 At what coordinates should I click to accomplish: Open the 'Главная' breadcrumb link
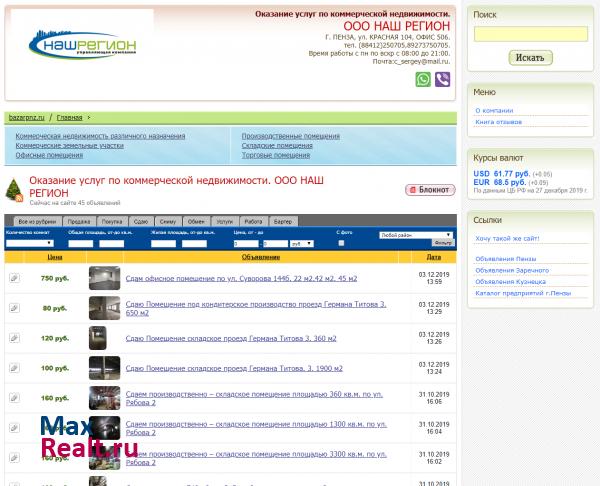point(69,117)
